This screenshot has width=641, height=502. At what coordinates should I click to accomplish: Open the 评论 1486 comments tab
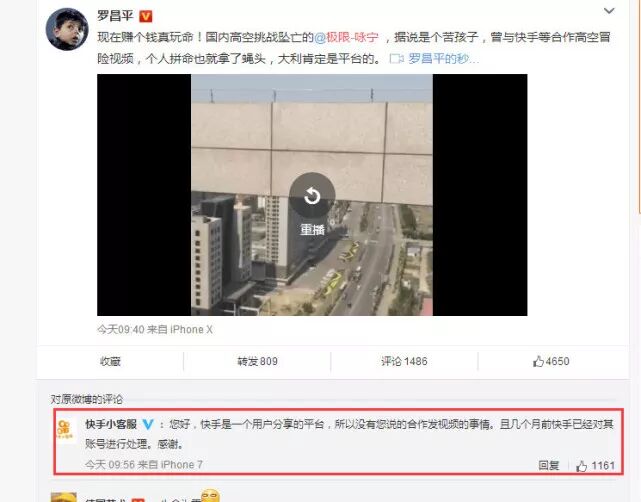[404, 361]
